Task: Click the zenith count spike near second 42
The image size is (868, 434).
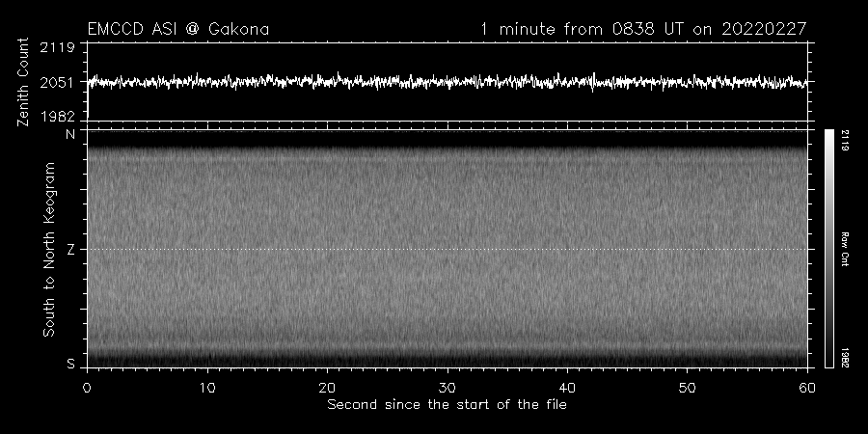Action: pyautogui.click(x=593, y=81)
